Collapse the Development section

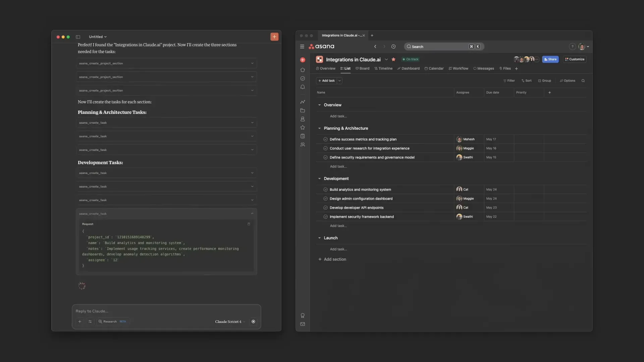(x=319, y=179)
